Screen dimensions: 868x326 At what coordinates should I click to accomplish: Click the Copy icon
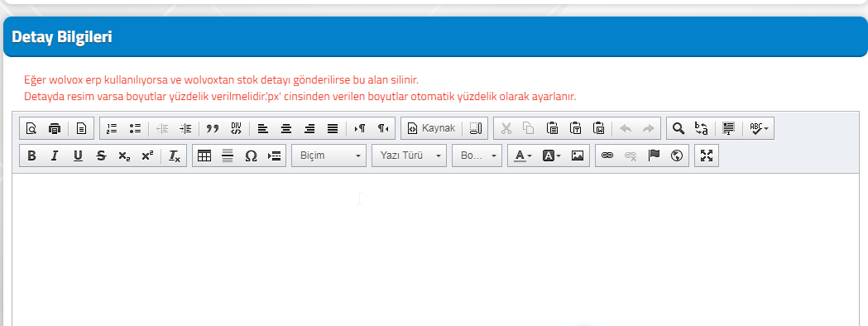point(530,128)
